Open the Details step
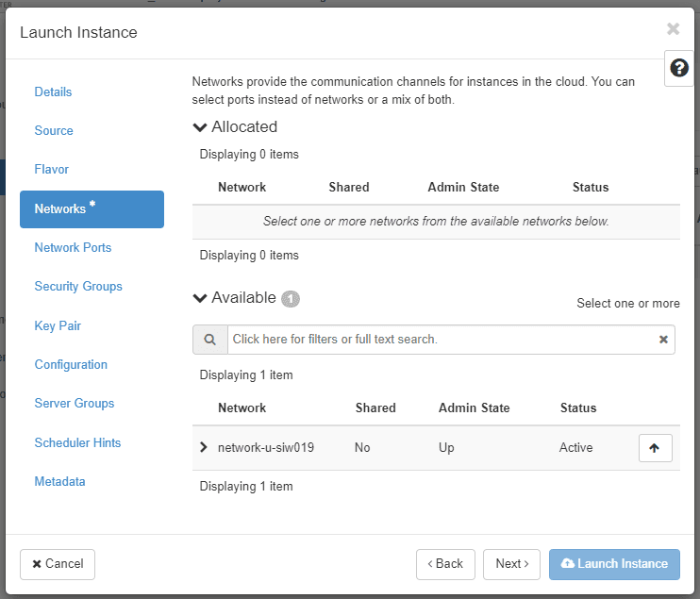Screen dimensions: 700x599 (53, 92)
